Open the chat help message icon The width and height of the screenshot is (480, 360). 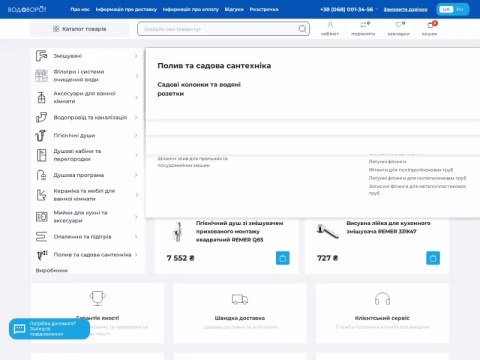tap(19, 329)
